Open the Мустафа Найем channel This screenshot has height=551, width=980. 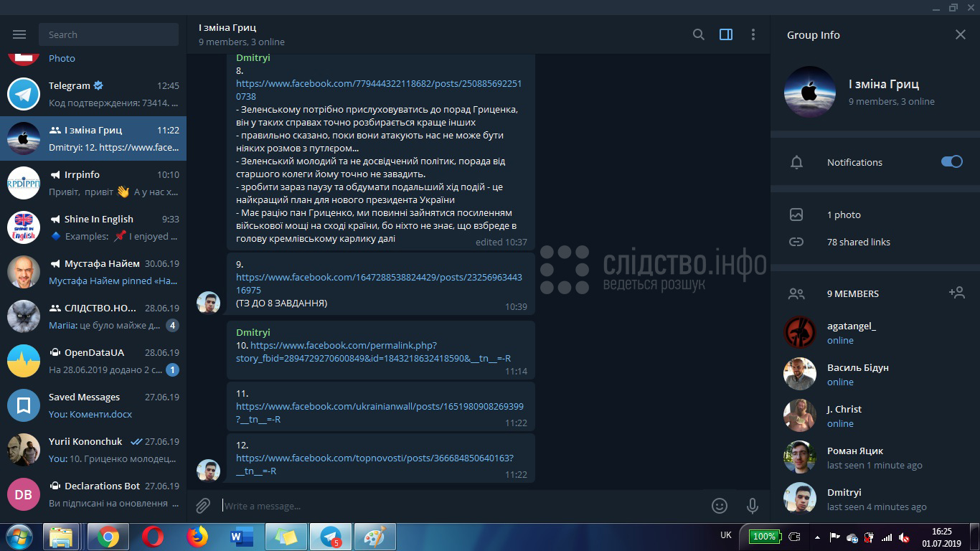pos(93,272)
